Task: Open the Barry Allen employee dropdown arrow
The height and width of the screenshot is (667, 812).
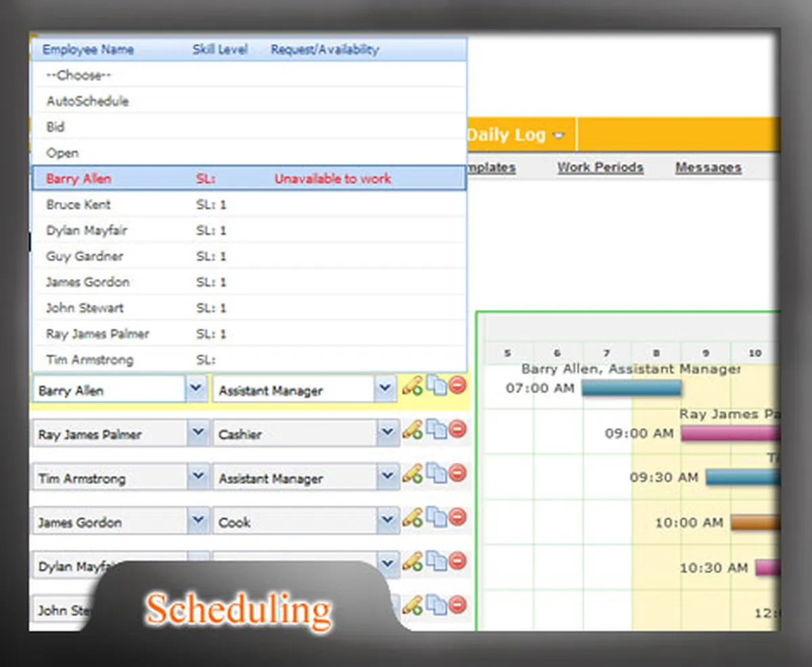Action: point(196,389)
